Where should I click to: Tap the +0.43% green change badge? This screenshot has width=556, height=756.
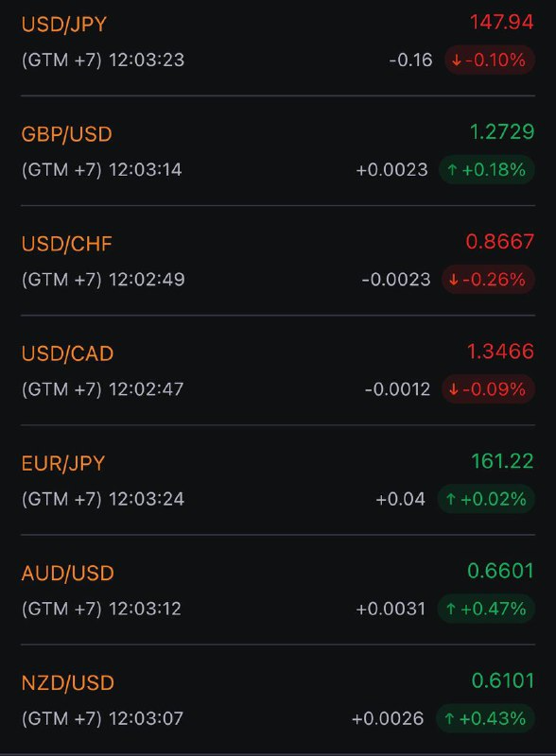[x=485, y=718]
